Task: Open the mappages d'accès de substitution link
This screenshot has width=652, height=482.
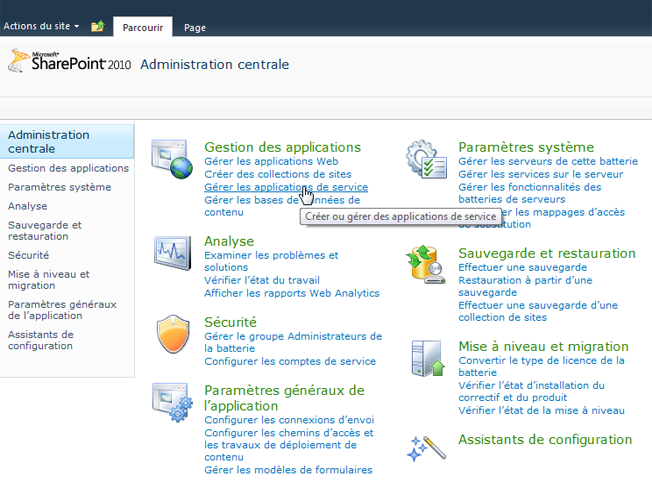Action: (541, 218)
